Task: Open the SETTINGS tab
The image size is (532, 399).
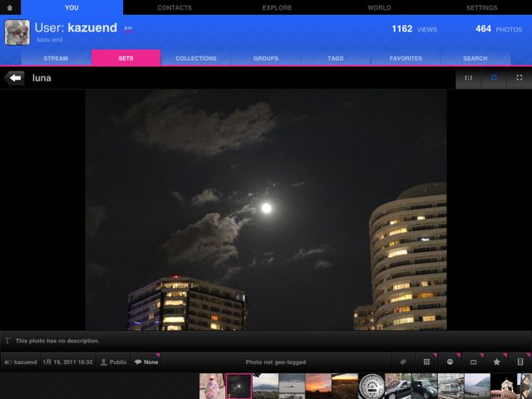Action: tap(481, 7)
